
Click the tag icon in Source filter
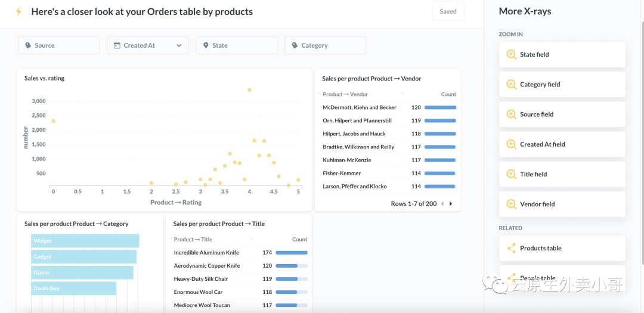(28, 45)
